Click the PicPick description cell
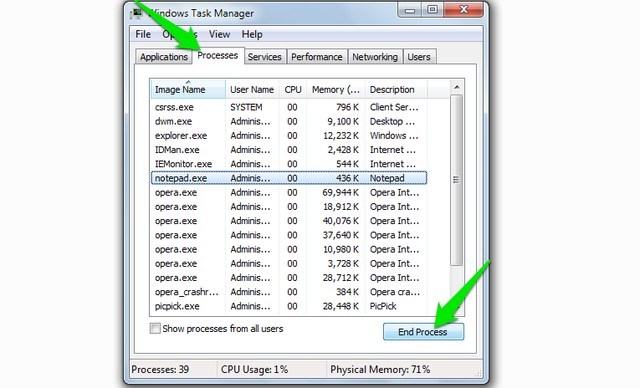 tap(383, 306)
